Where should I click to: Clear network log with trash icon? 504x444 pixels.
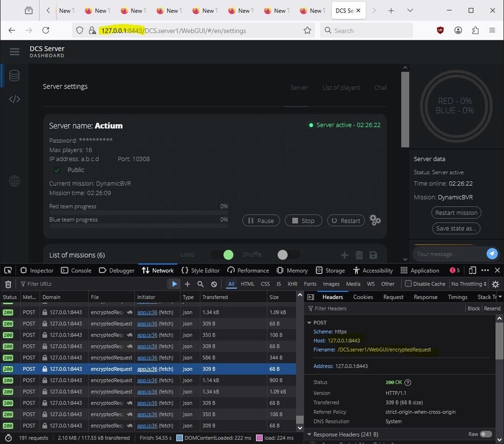[8, 284]
